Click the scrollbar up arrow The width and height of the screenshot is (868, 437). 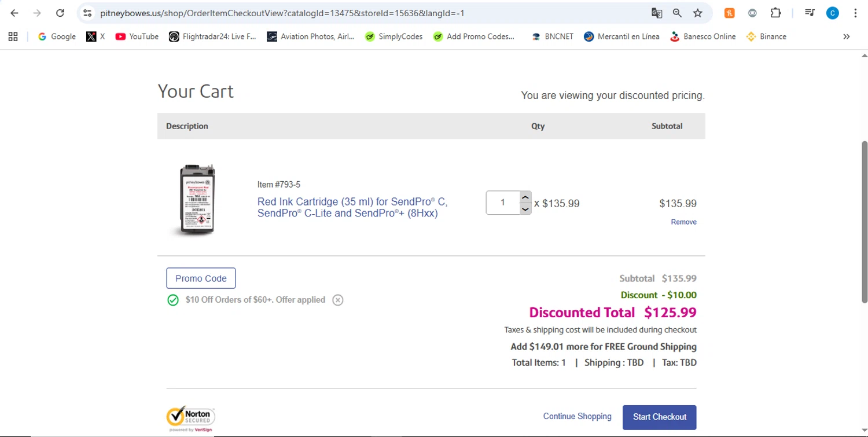click(865, 56)
